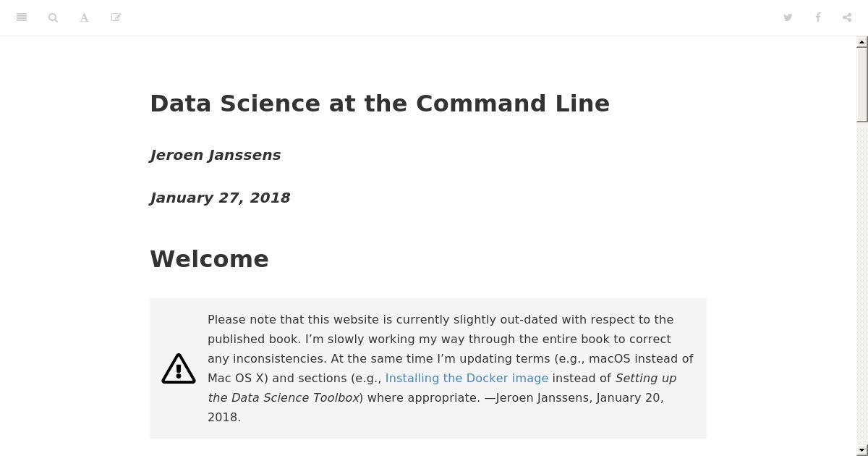868x456 pixels.
Task: Toggle the sidebar table of contents
Action: pyautogui.click(x=22, y=17)
